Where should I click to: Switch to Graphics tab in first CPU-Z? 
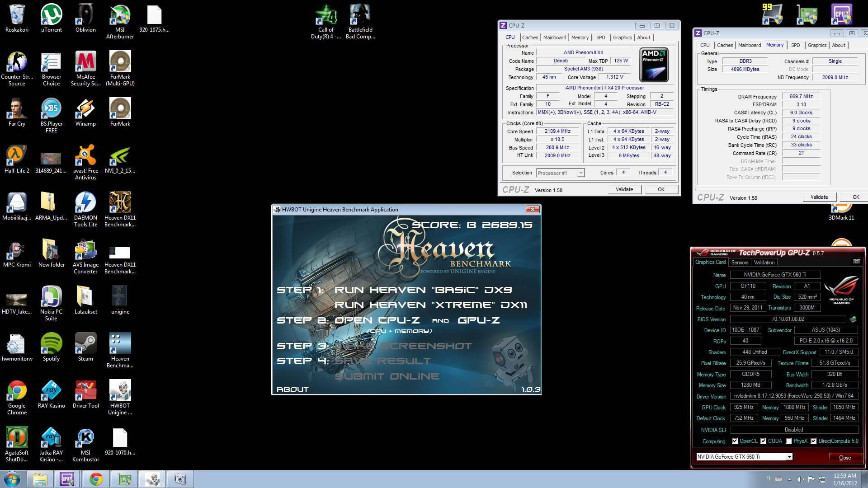click(622, 38)
